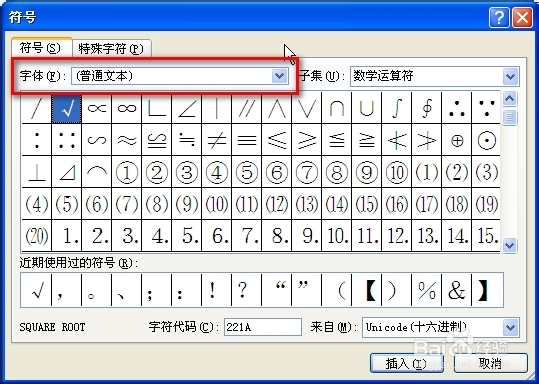
Task: Choose the because three-dot symbol
Action: (486, 109)
